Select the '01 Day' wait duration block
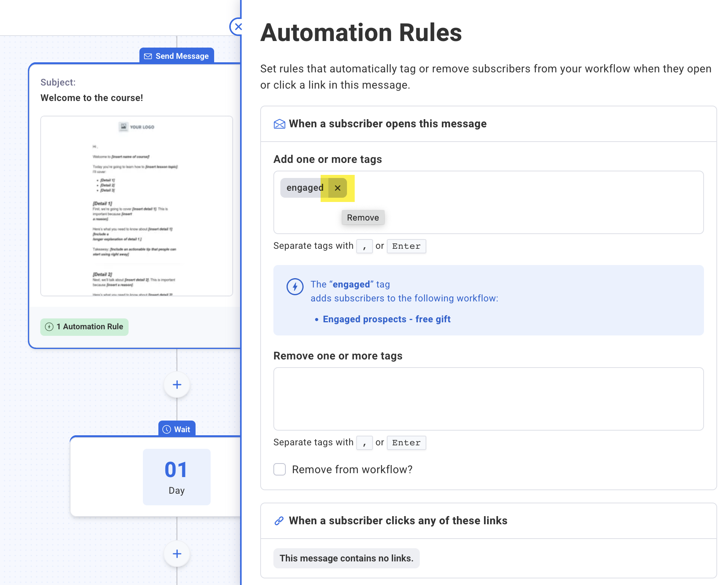The height and width of the screenshot is (585, 728). pyautogui.click(x=177, y=477)
